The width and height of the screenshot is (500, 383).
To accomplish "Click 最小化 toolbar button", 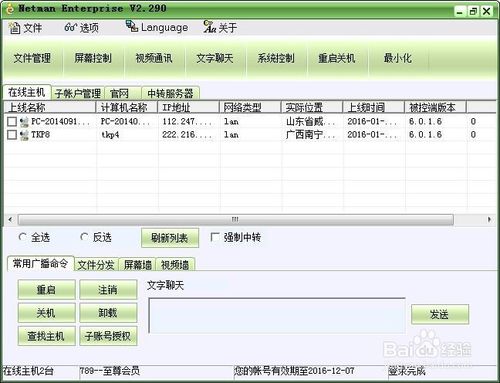I will coord(398,58).
